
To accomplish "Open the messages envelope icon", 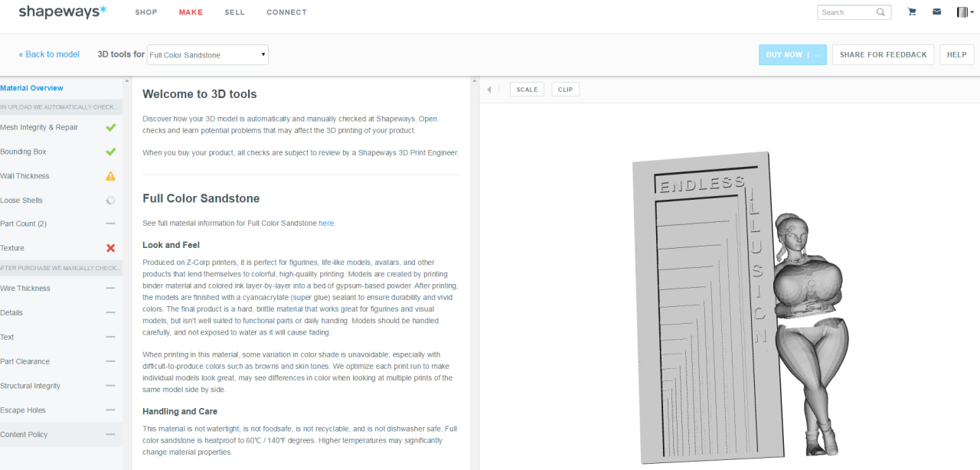I will pyautogui.click(x=936, y=12).
